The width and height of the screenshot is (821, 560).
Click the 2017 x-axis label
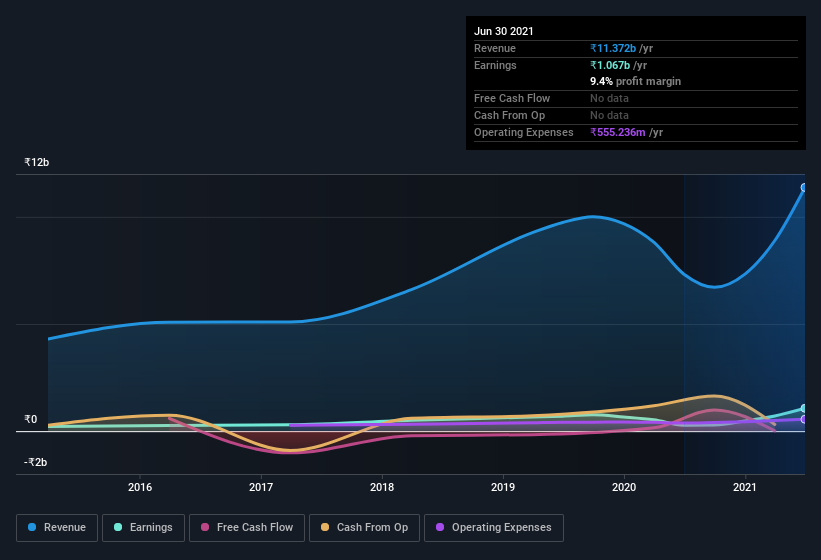click(261, 487)
